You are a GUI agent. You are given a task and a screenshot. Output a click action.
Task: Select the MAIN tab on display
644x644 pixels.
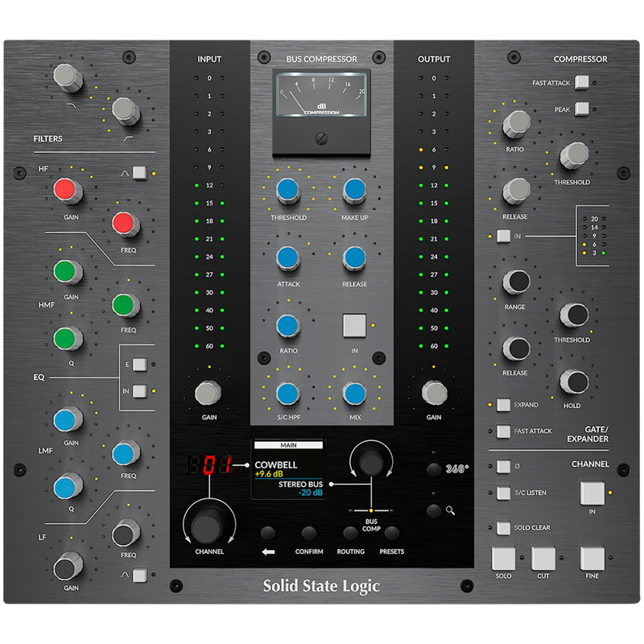287,444
